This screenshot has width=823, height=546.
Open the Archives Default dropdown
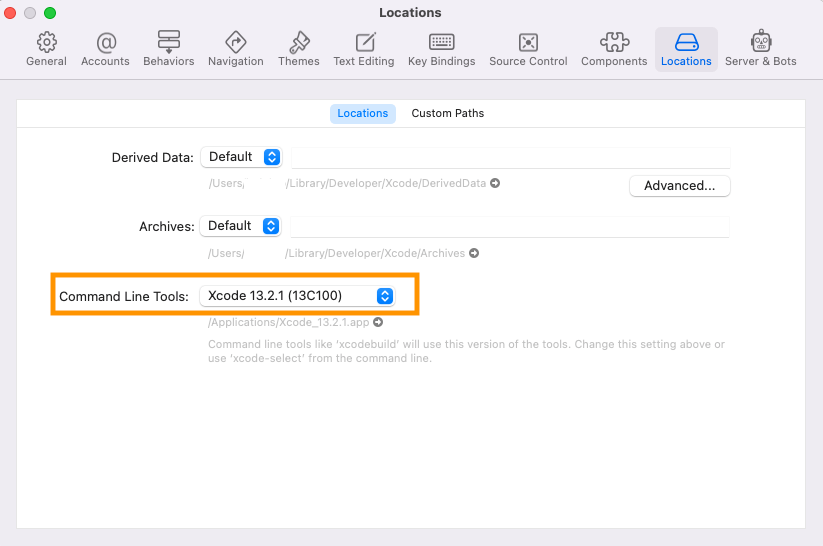tap(240, 226)
